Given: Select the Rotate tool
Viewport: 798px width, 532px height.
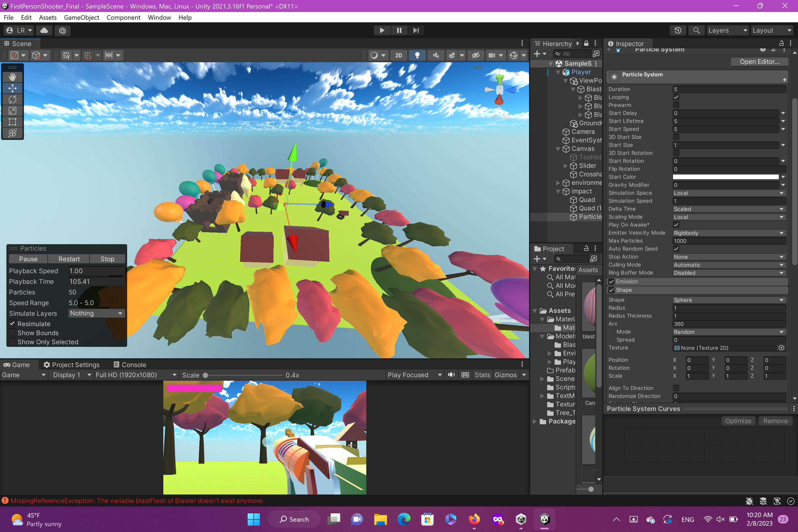Looking at the screenshot, I should pyautogui.click(x=13, y=99).
